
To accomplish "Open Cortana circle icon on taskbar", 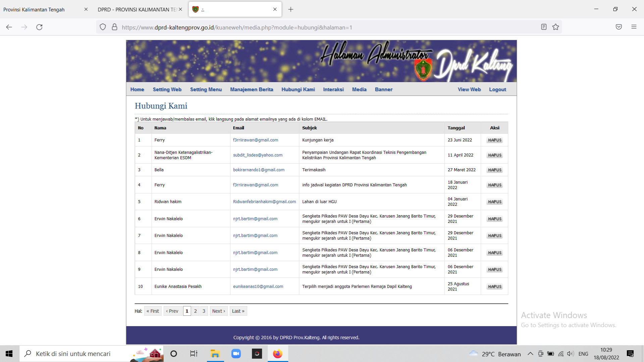I will 173,354.
